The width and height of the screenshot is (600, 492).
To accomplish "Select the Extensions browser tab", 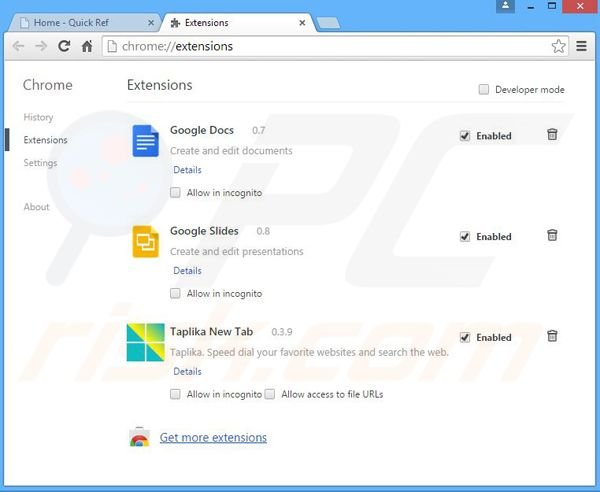I will point(238,23).
